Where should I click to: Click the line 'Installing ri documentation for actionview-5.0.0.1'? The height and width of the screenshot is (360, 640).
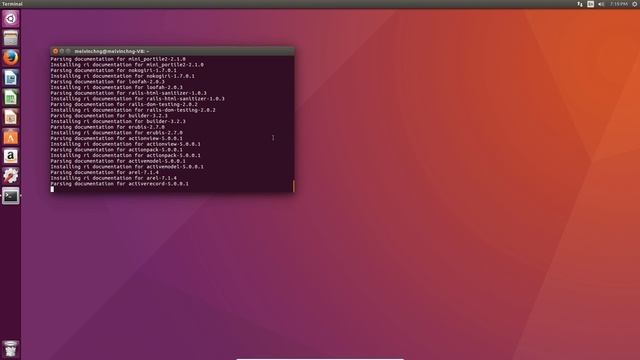[126, 144]
